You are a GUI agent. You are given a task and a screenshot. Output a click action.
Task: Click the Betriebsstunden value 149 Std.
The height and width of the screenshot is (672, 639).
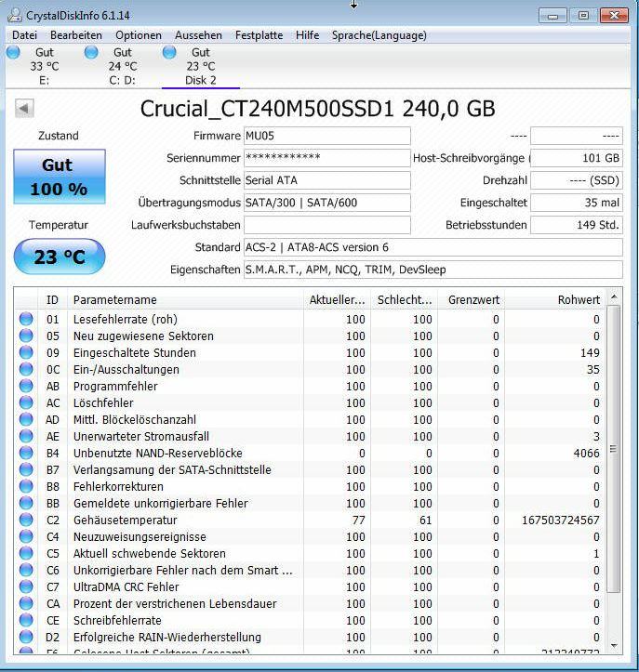tap(577, 225)
